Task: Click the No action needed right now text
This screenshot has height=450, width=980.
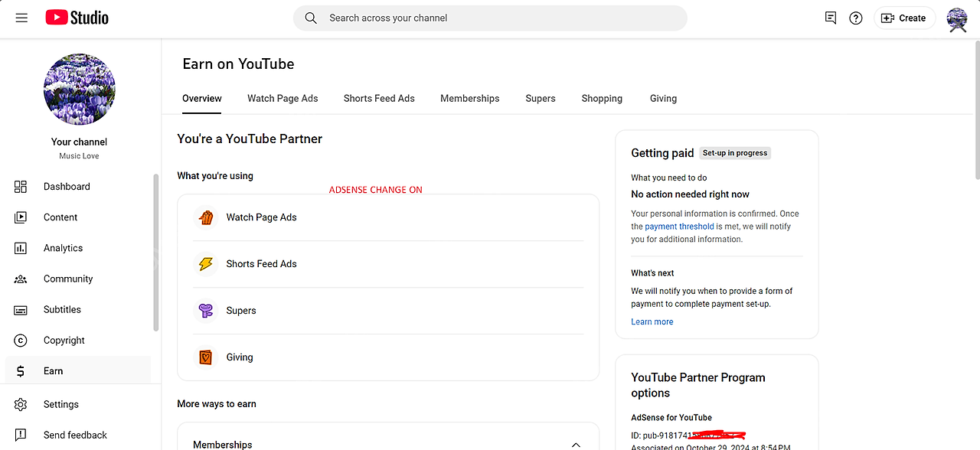Action: [691, 194]
